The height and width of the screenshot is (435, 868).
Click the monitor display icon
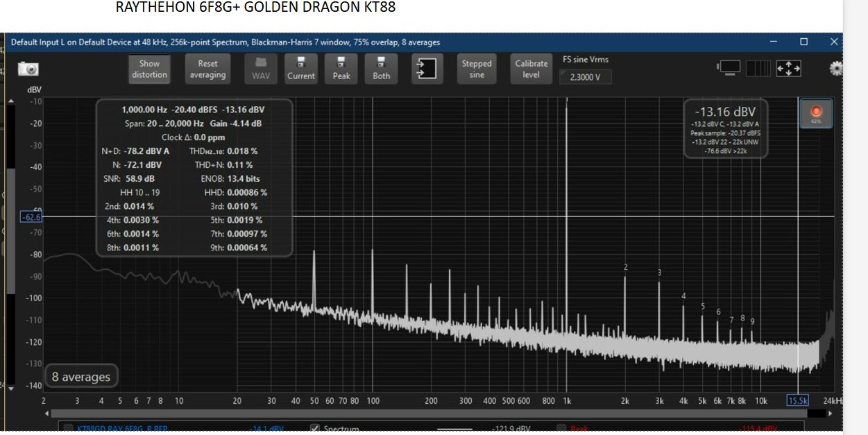(x=729, y=68)
